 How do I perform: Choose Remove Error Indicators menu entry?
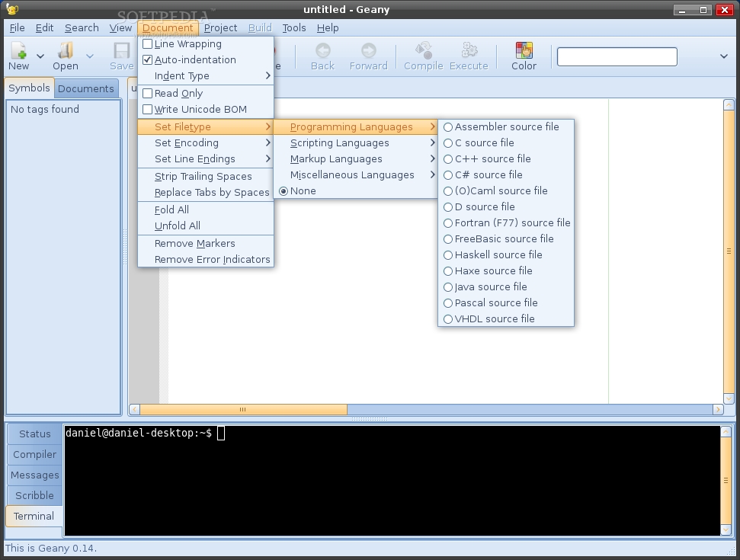tap(206, 260)
